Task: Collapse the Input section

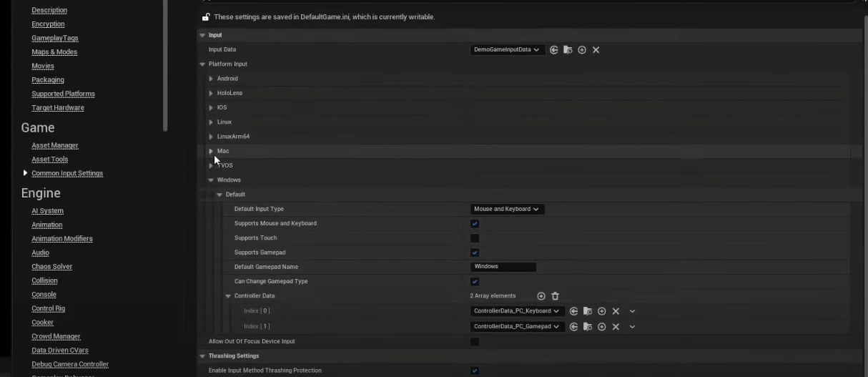Action: [202, 35]
